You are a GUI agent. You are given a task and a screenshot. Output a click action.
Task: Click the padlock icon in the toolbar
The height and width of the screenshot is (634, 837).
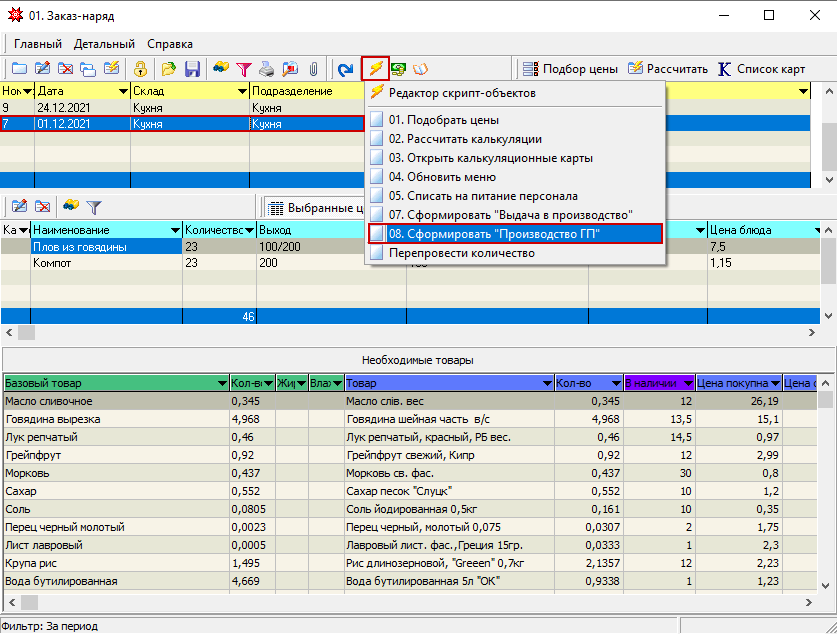pyautogui.click(x=141, y=69)
